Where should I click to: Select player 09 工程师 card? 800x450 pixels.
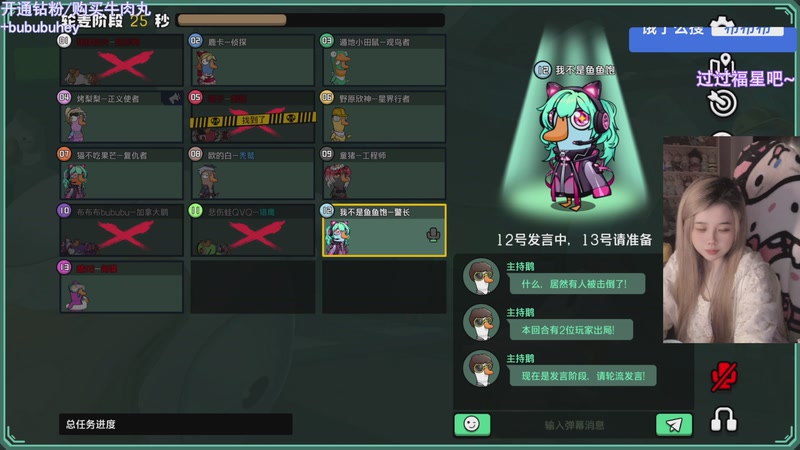pos(384,173)
